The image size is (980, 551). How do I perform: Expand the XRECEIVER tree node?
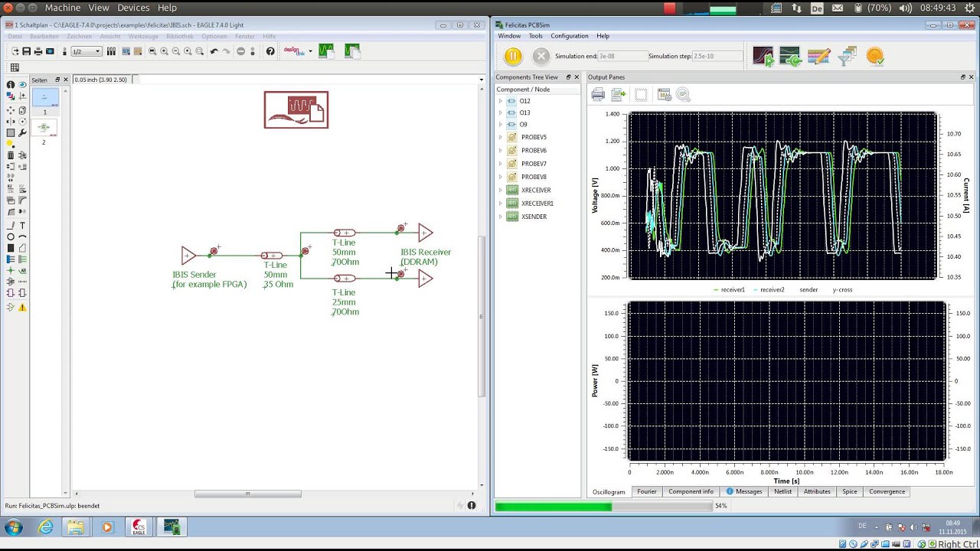[x=501, y=190]
